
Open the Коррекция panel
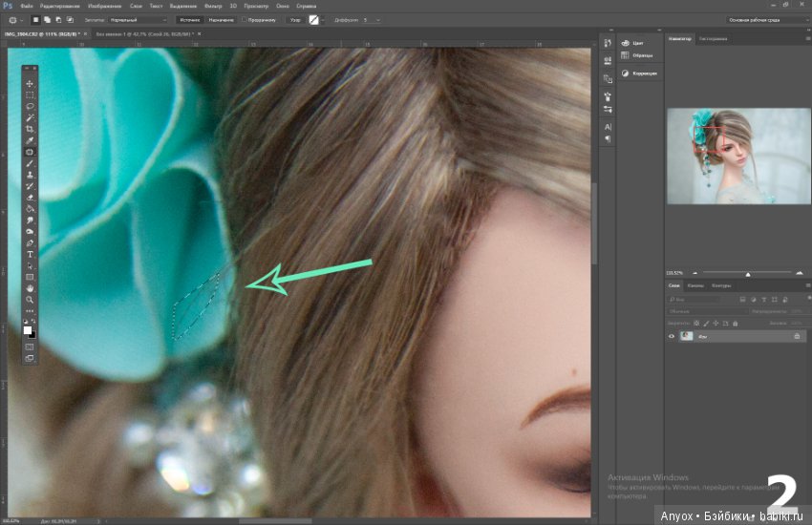point(639,73)
